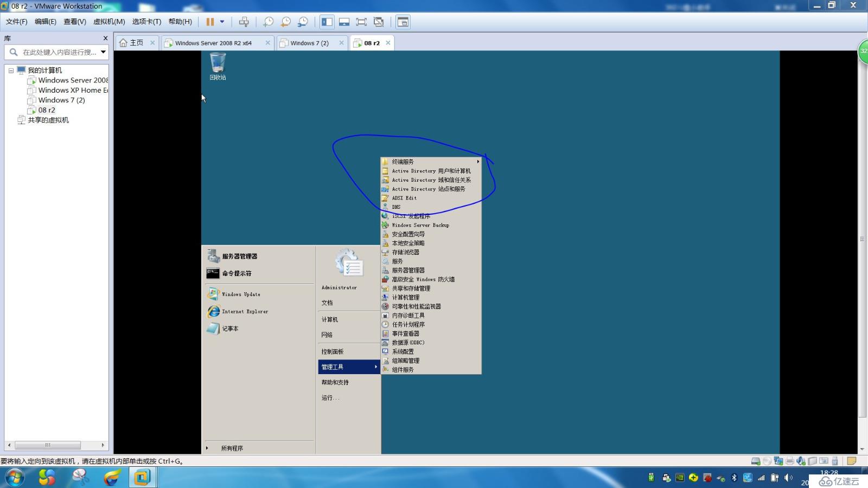The image size is (868, 488).
Task: Click the library search input field
Action: pyautogui.click(x=59, y=52)
